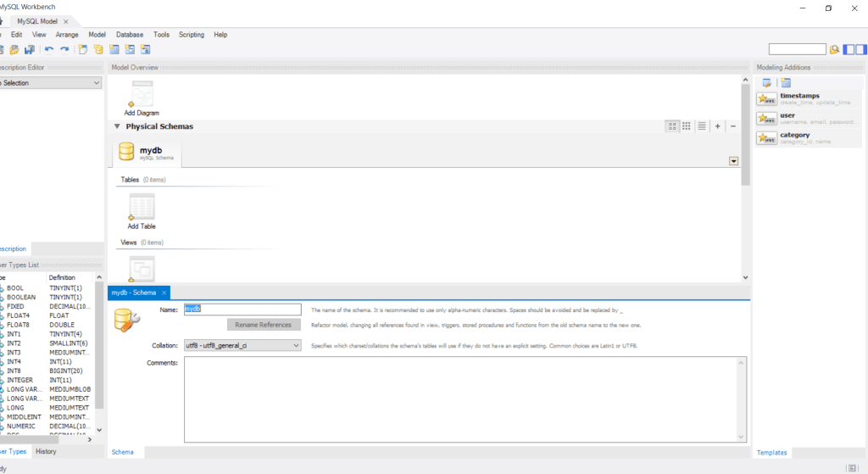Select the BOOLEAN user type row
The height and width of the screenshot is (474, 868).
click(x=47, y=298)
